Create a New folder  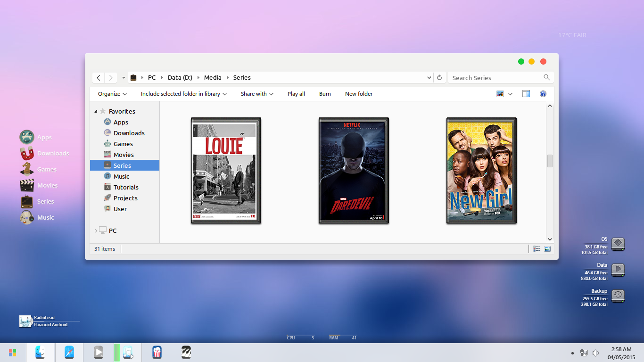click(x=359, y=94)
